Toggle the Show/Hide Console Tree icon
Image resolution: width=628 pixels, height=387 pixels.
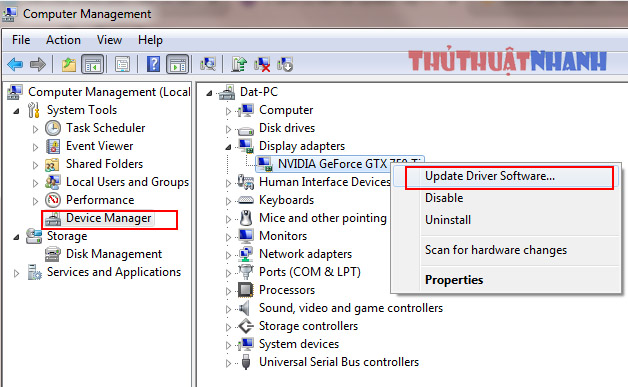pos(93,64)
